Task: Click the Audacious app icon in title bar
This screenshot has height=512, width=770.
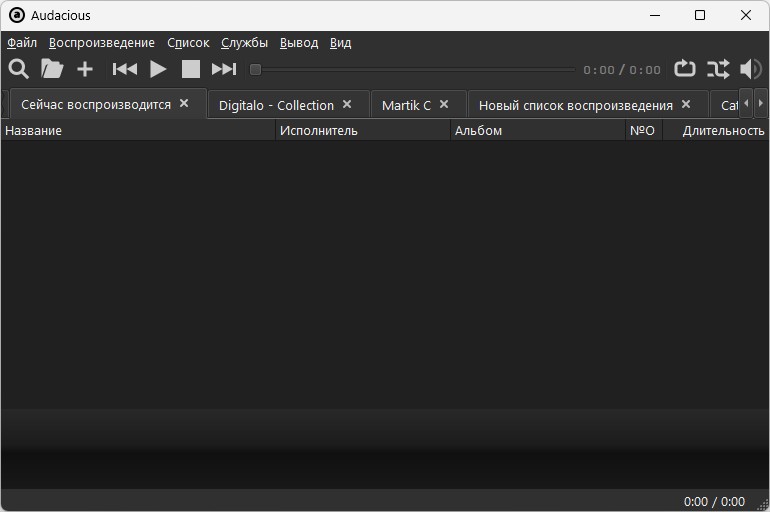Action: pos(17,15)
